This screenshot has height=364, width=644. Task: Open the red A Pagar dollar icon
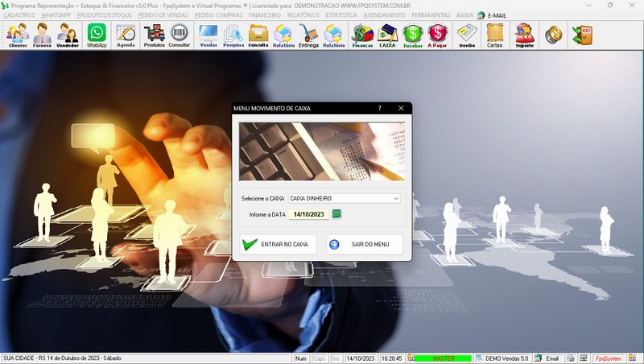point(437,35)
